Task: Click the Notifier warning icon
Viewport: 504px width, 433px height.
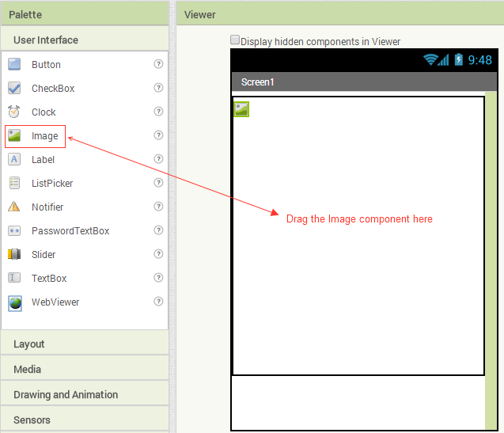Action: 14,207
